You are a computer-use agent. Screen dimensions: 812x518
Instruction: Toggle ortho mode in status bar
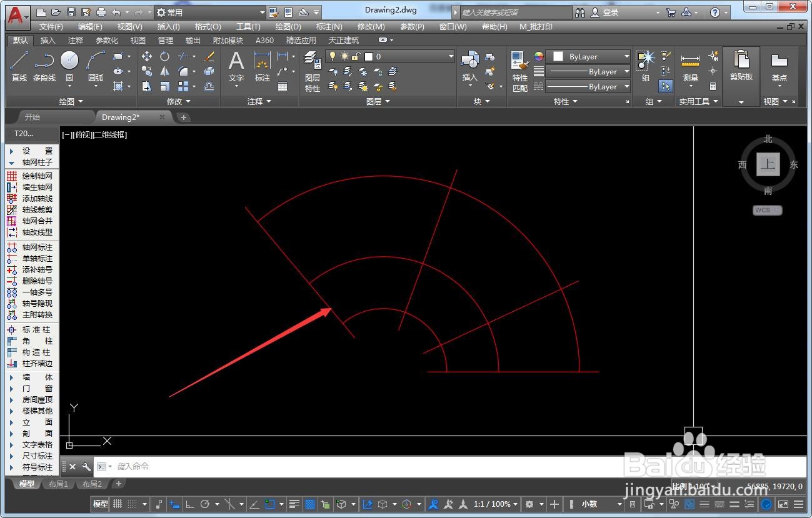pos(190,504)
